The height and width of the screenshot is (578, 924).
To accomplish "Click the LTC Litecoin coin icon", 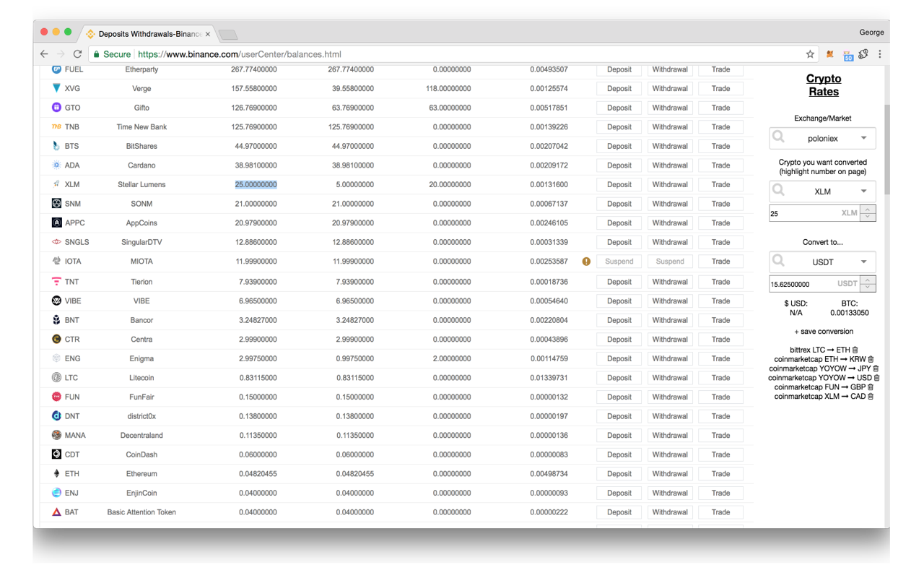I will (56, 378).
